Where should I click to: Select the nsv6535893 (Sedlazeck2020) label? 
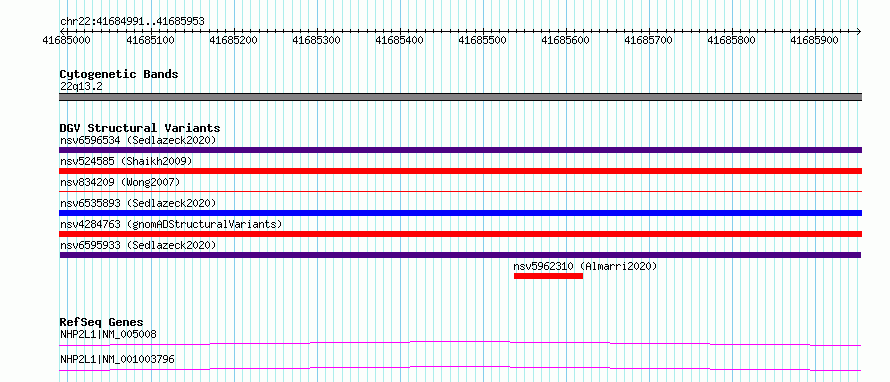pos(138,203)
